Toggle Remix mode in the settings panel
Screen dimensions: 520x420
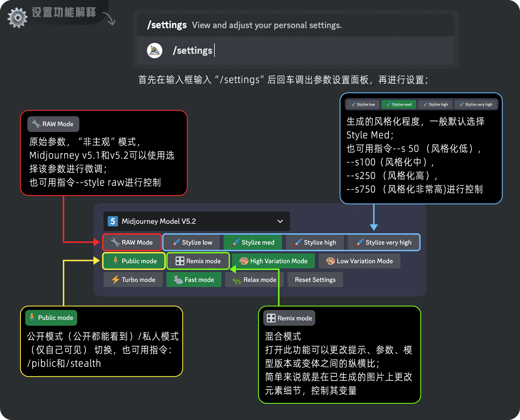pyautogui.click(x=198, y=261)
